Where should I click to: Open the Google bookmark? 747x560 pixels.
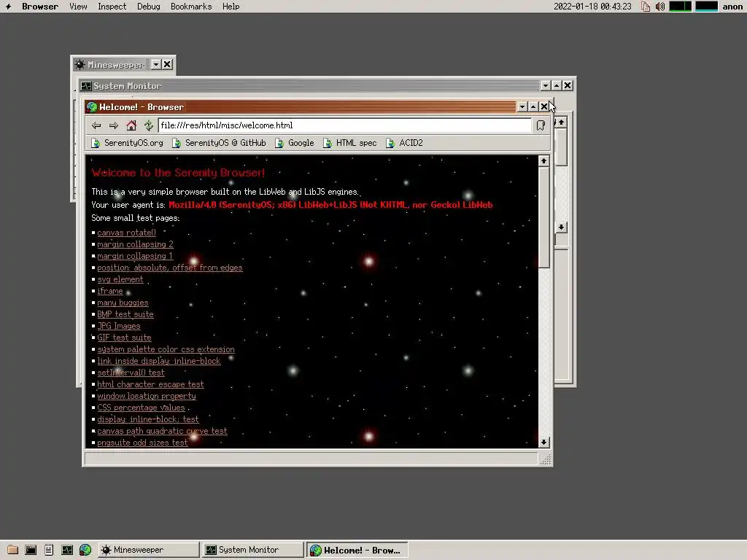click(x=295, y=143)
